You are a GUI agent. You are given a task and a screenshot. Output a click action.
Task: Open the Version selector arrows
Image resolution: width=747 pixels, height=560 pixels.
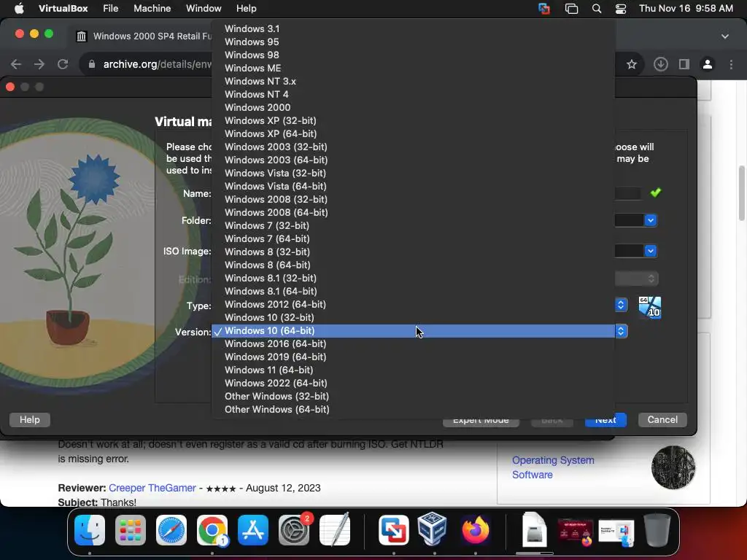coord(621,331)
